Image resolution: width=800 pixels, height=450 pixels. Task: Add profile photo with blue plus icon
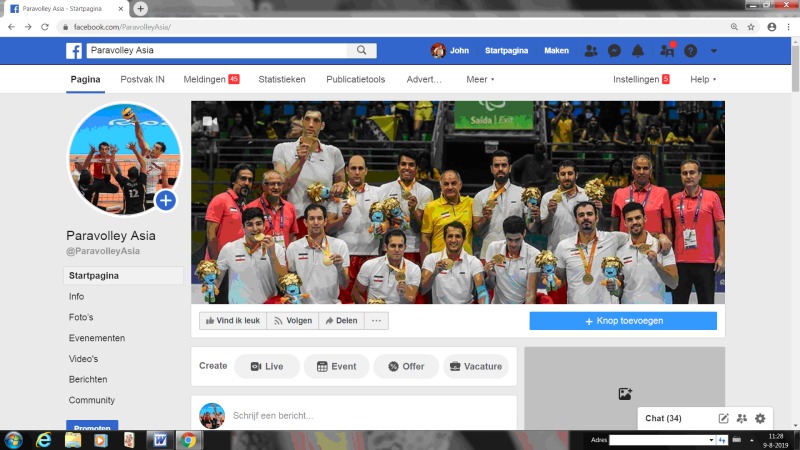(166, 201)
